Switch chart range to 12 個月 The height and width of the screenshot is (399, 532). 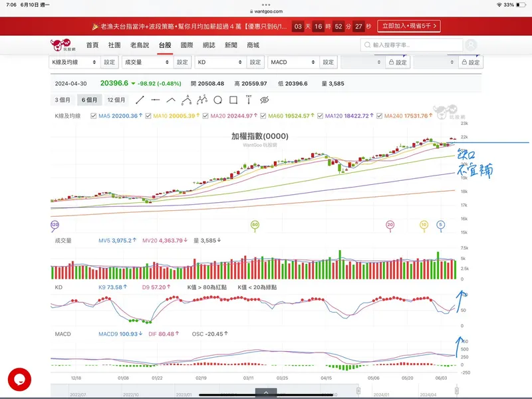click(x=116, y=100)
